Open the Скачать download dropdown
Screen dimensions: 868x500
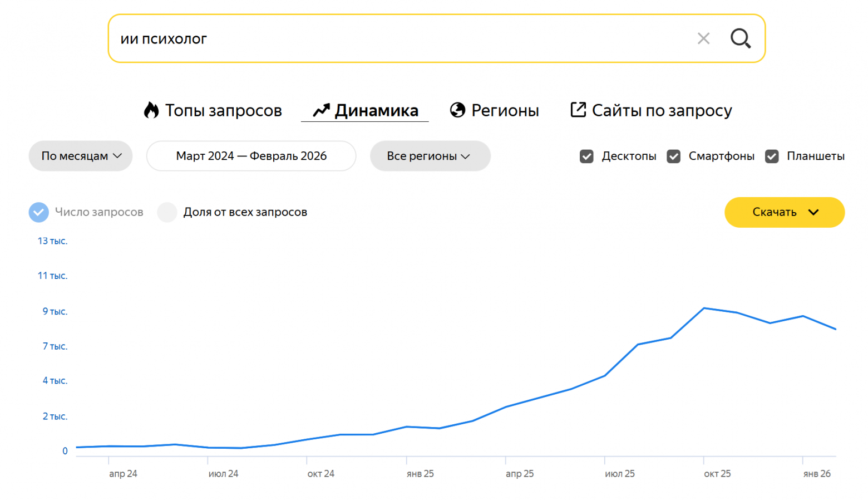784,212
